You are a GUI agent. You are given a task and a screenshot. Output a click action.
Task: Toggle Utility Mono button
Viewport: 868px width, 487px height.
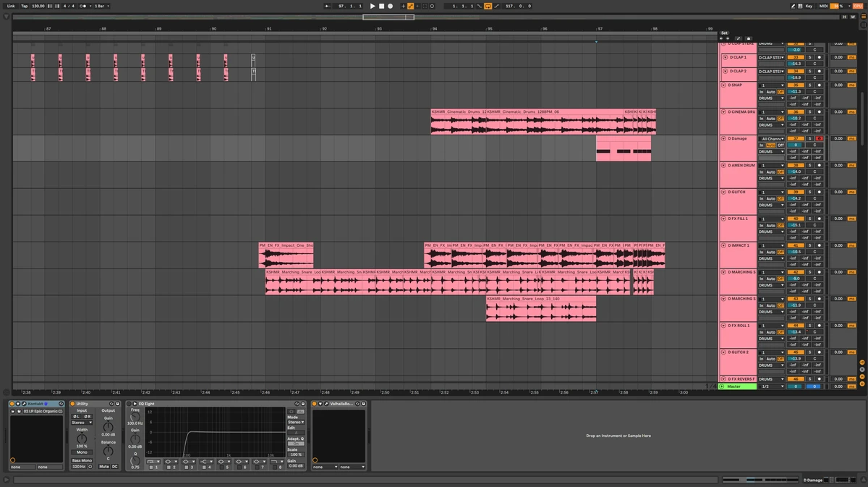82,452
